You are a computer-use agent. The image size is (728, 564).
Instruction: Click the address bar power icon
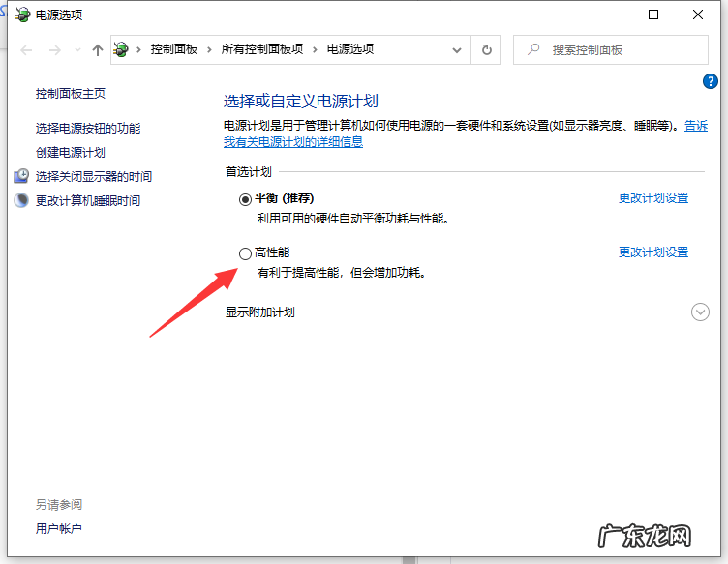point(121,49)
